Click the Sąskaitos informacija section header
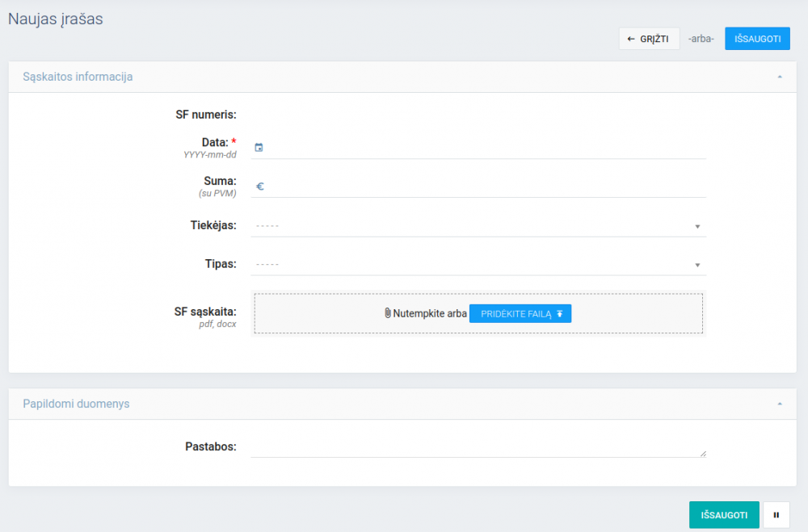The image size is (808, 532). tap(78, 77)
